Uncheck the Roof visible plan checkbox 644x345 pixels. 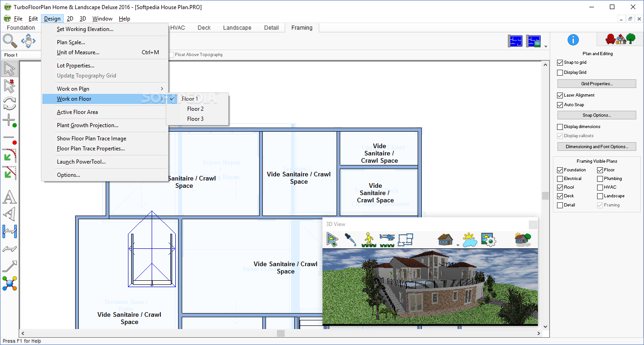coord(560,187)
